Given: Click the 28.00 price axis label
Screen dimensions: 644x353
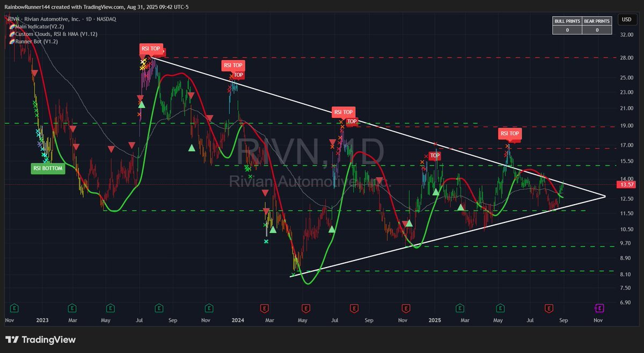Looking at the screenshot, I should [x=627, y=57].
